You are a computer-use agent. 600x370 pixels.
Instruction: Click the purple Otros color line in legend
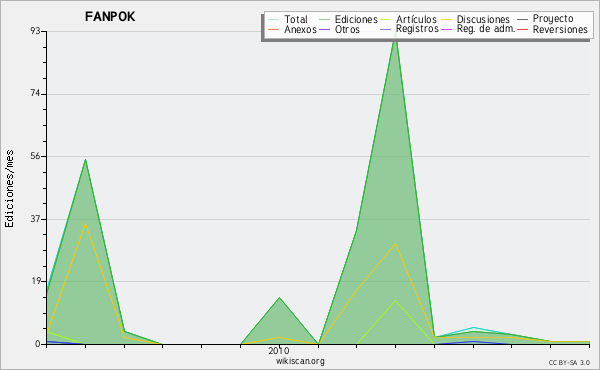[324, 30]
